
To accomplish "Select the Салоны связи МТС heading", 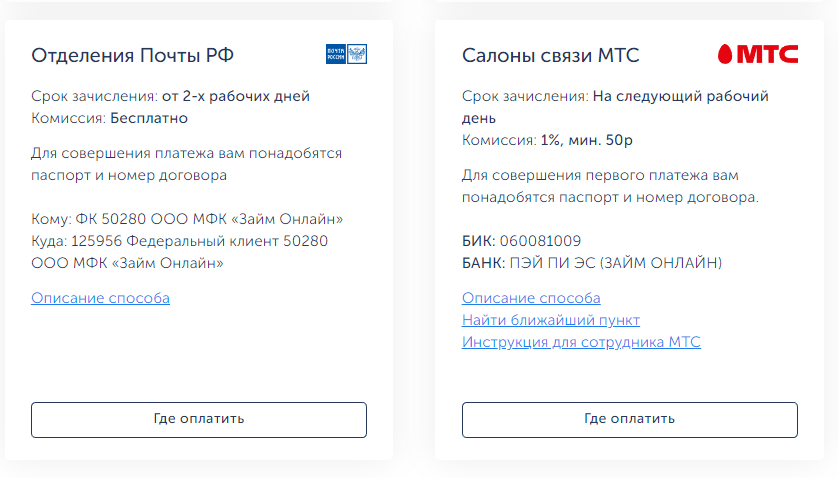I will click(x=550, y=55).
